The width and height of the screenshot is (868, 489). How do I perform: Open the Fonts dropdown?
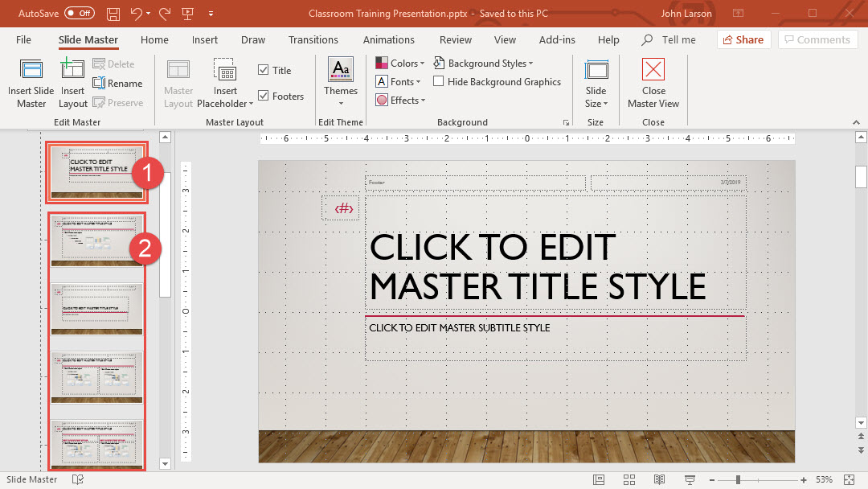click(399, 82)
